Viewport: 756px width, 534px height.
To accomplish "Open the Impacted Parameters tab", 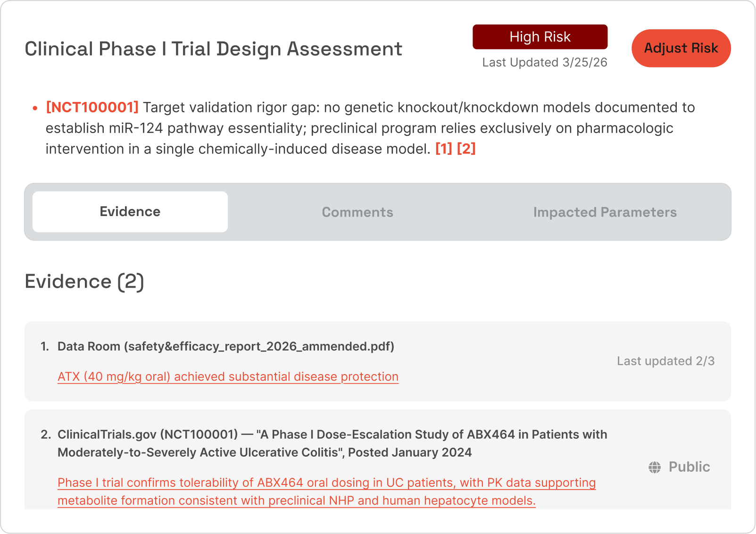I will pyautogui.click(x=605, y=212).
